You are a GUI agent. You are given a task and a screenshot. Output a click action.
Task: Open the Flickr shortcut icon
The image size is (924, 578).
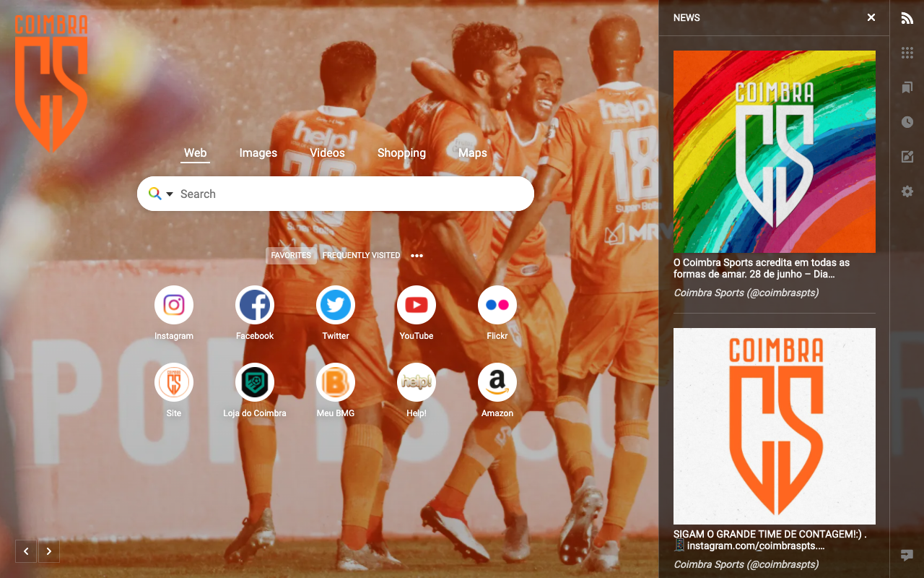(x=497, y=305)
